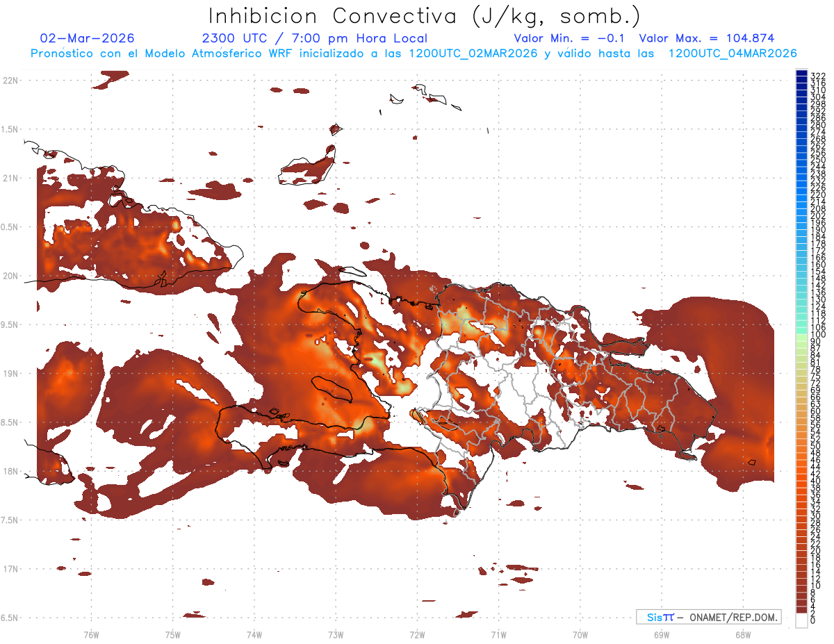Click the '20N' latitude label
Screen dimensions: 834x644
[x=10, y=276]
